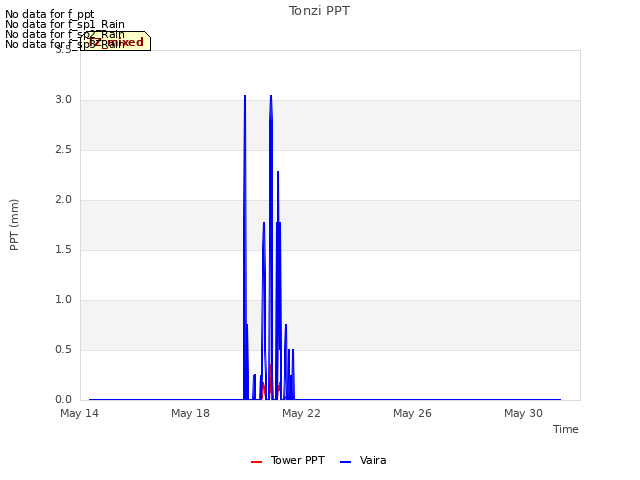This screenshot has width=640, height=480.
Task: Click the TZ_mixed annotation box
Action: coord(116,41)
